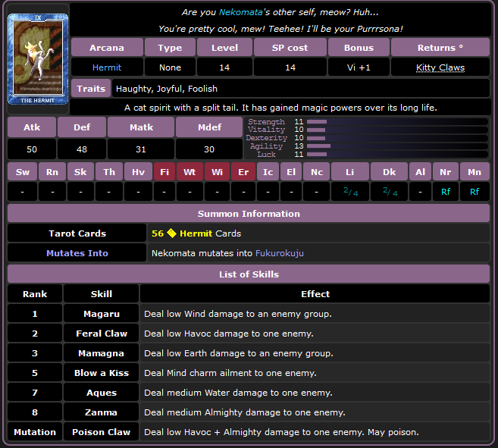Select the Magaru skill name
The width and height of the screenshot is (498, 448).
pos(102,314)
